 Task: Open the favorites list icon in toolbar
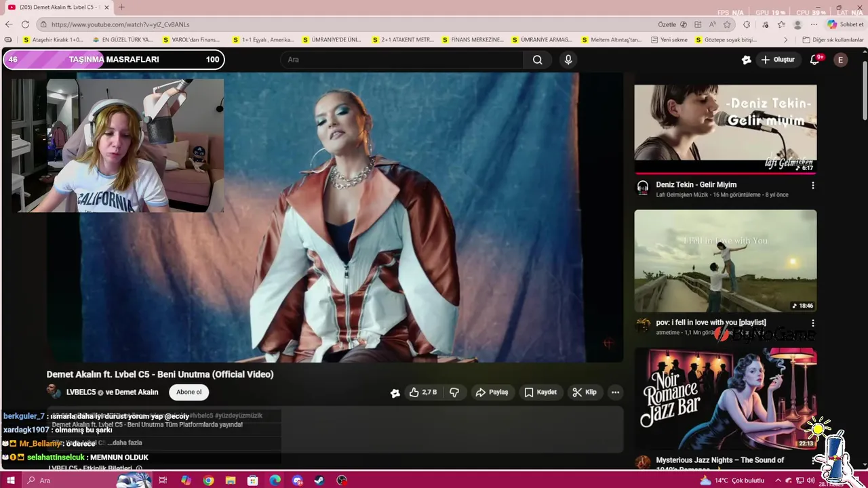781,24
